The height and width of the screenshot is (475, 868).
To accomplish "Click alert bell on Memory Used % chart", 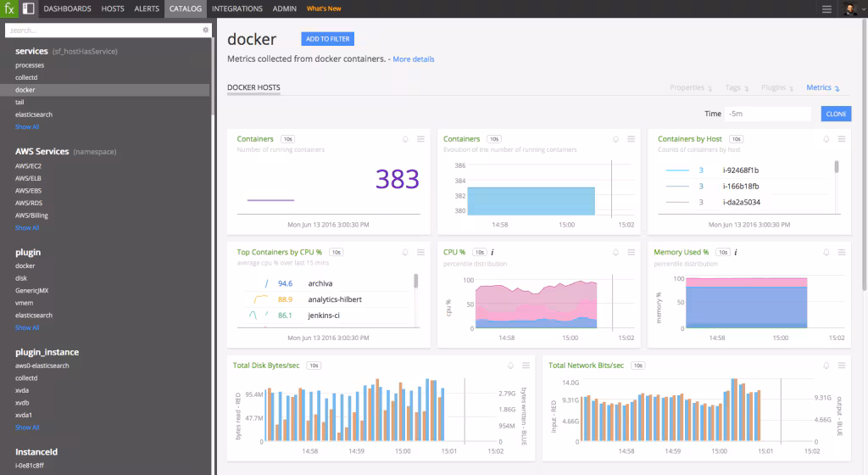I will point(826,252).
